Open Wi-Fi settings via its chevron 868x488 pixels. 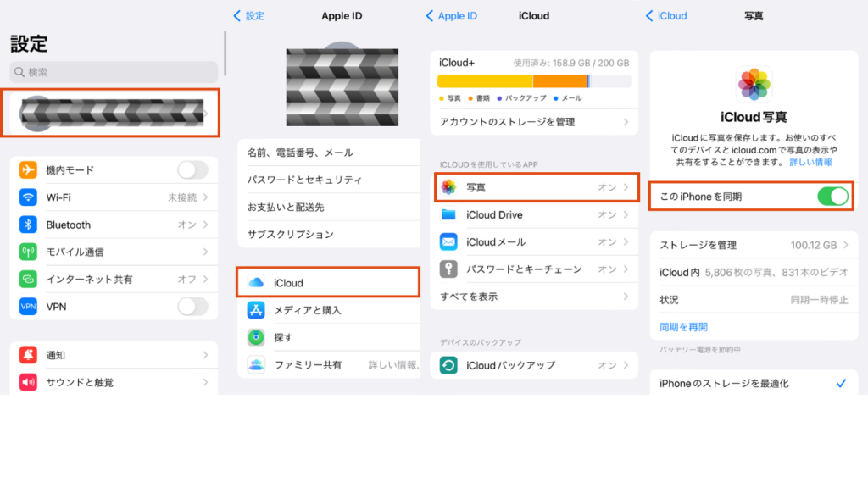pyautogui.click(x=205, y=197)
